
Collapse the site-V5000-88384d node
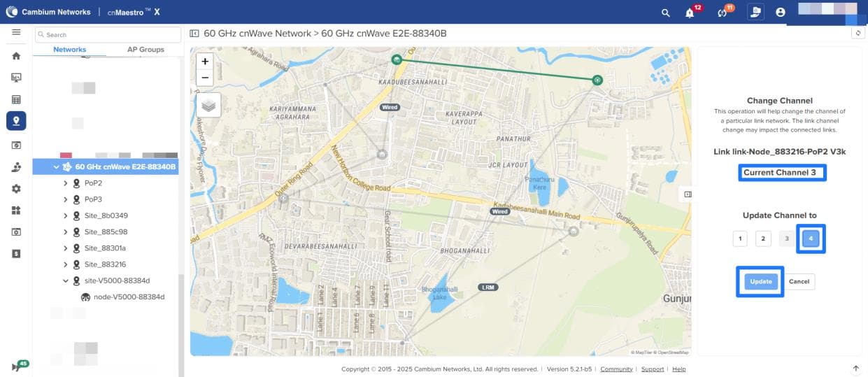click(x=66, y=280)
